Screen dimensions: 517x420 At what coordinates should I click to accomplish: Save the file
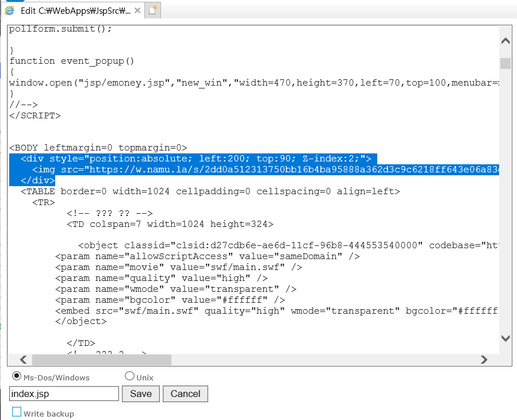pos(141,394)
